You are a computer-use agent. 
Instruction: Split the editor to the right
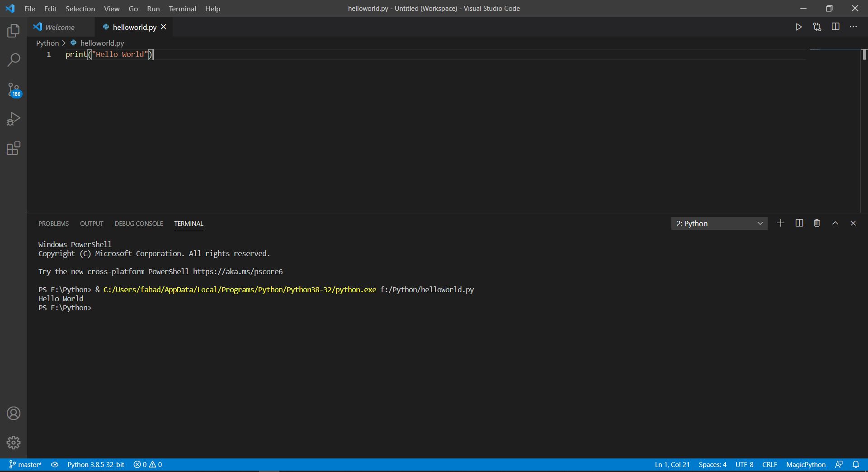point(835,27)
